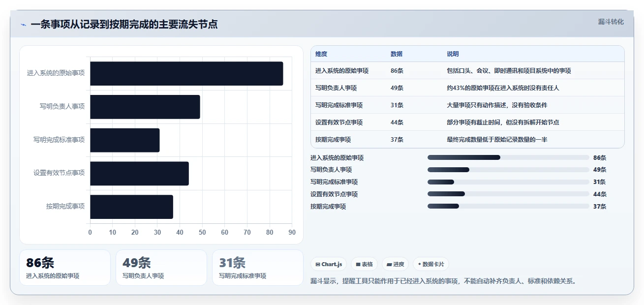This screenshot has height=305, width=644.
Task: Click the footer note starting 漏斗显示
Action: coord(443,281)
